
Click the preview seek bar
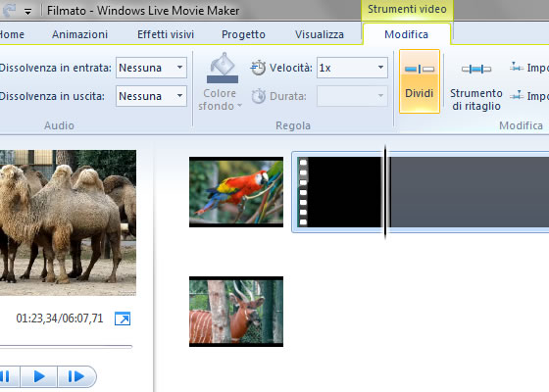tap(66, 347)
